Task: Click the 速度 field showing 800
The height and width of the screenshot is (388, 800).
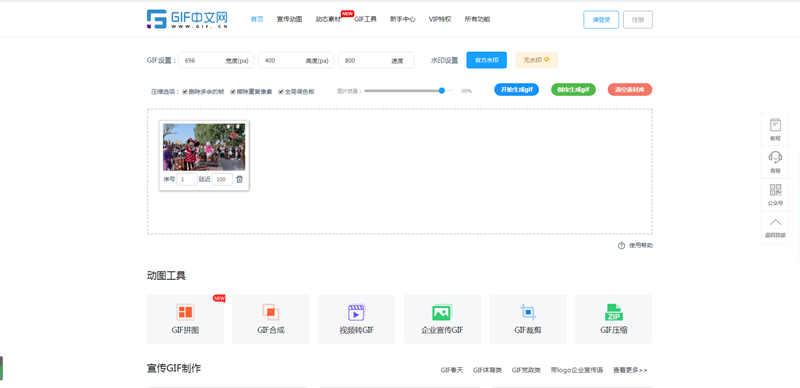Action: pos(376,60)
